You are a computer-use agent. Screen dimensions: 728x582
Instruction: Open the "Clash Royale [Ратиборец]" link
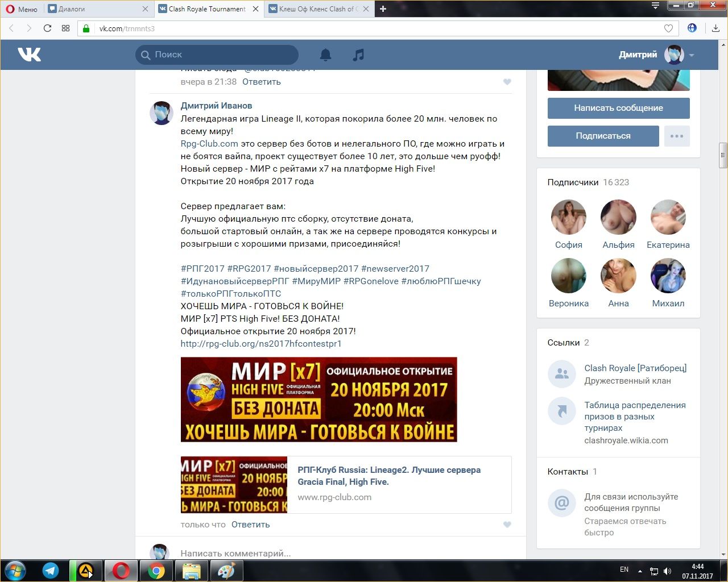[x=635, y=368]
